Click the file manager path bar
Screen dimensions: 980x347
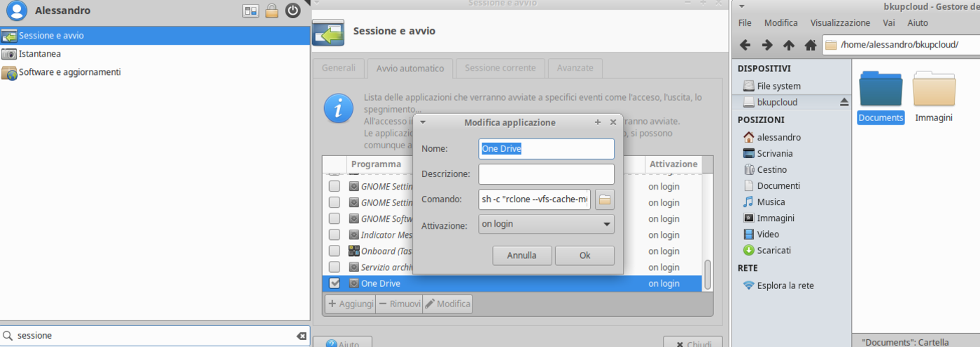click(x=901, y=45)
